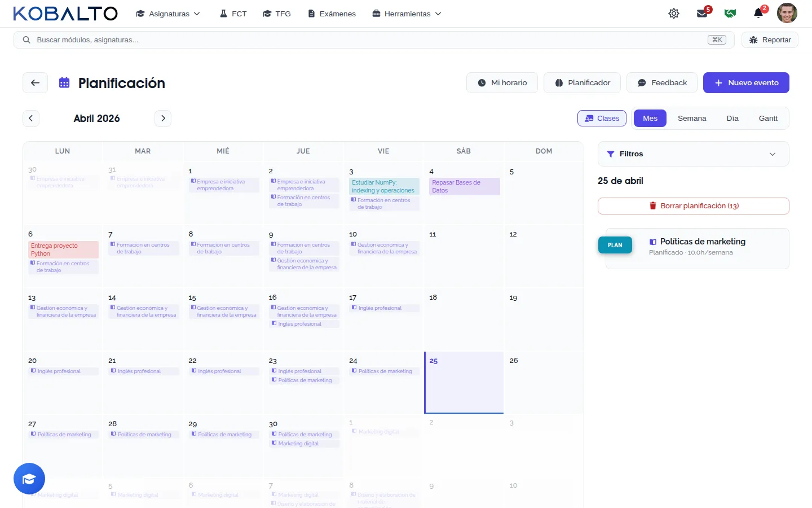
Task: Open Inglés profesional event on April 20
Action: coord(63,371)
